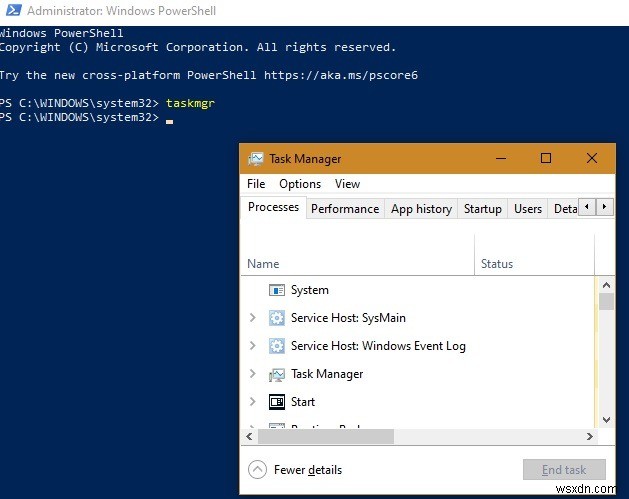Click the tab strip left scroll arrow
Image resolution: width=629 pixels, height=499 pixels.
coord(587,207)
